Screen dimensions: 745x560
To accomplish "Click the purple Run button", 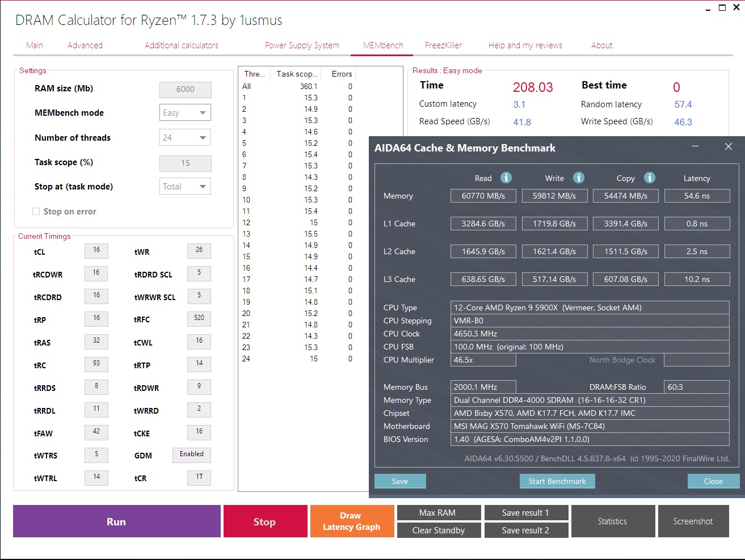I will coord(117,521).
